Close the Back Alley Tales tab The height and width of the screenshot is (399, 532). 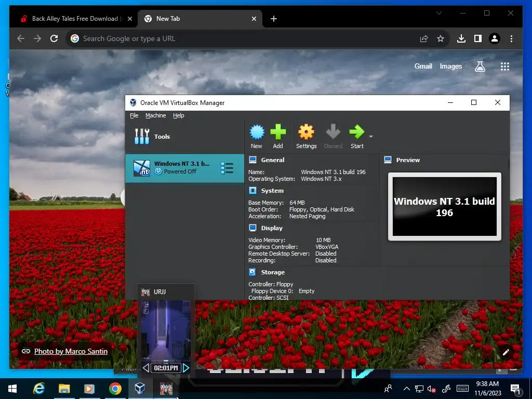click(129, 19)
